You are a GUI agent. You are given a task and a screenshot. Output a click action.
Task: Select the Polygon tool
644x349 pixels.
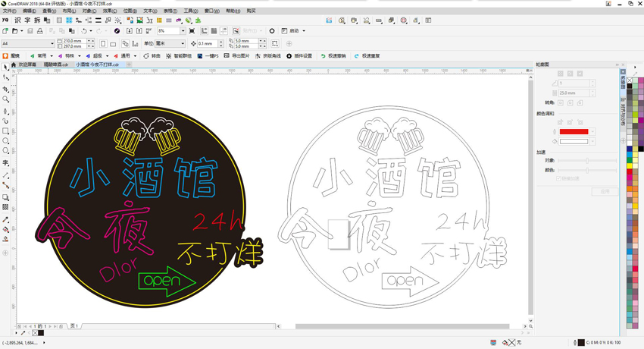coord(5,151)
